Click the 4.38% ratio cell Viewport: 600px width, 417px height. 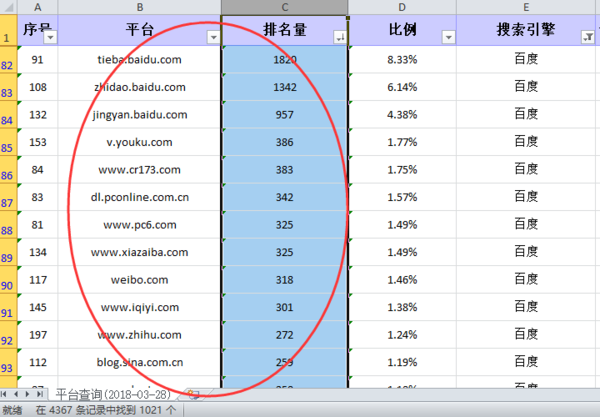point(402,115)
